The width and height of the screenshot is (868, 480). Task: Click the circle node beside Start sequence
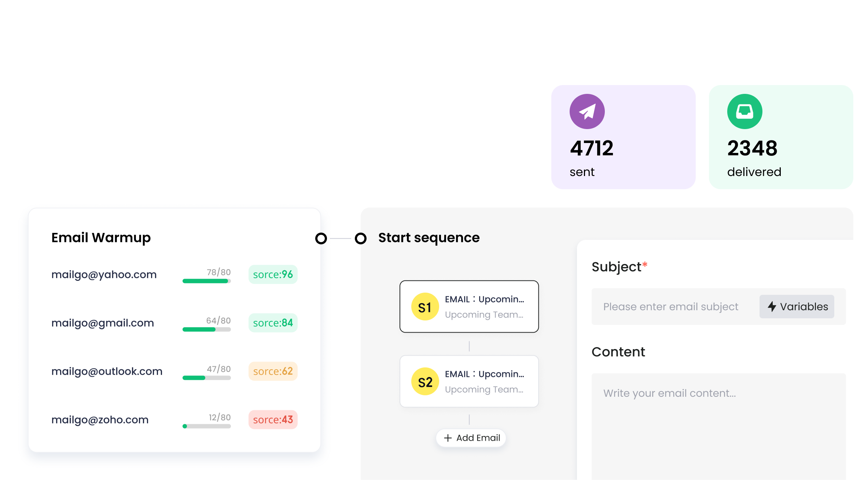pos(361,238)
